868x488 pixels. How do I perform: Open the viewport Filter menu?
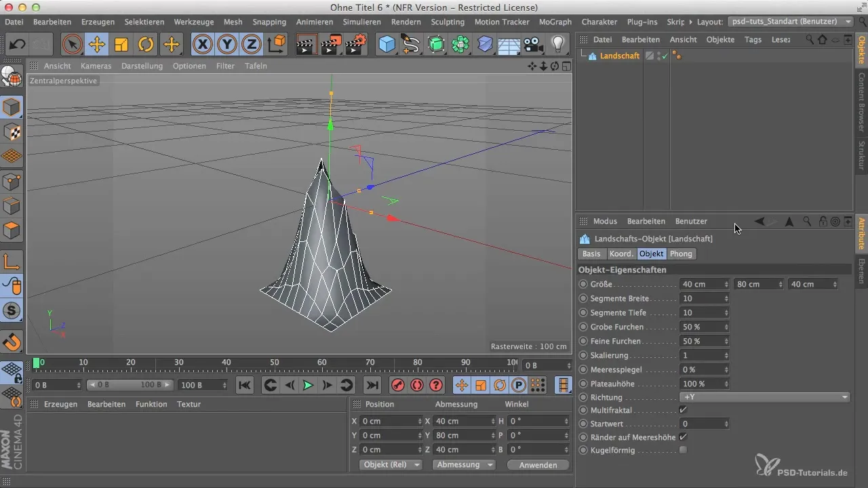click(x=225, y=66)
